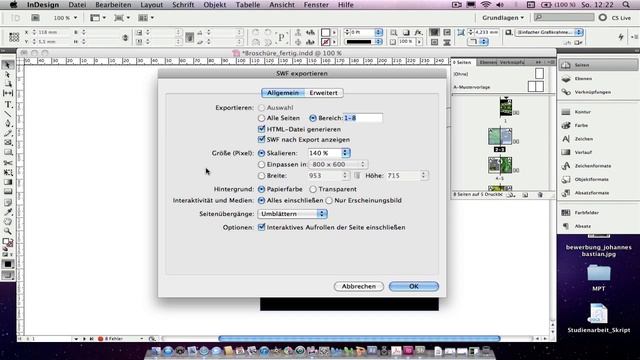Image resolution: width=640 pixels, height=360 pixels.
Task: Click the Spotlight search icon
Action: pos(626,5)
